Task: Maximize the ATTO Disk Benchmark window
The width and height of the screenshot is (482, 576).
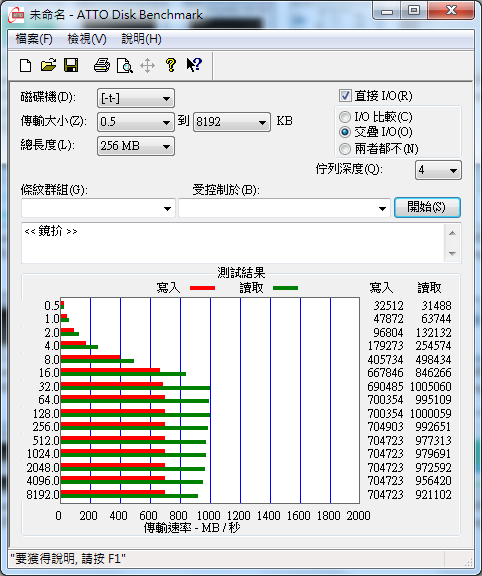Action: [414, 11]
